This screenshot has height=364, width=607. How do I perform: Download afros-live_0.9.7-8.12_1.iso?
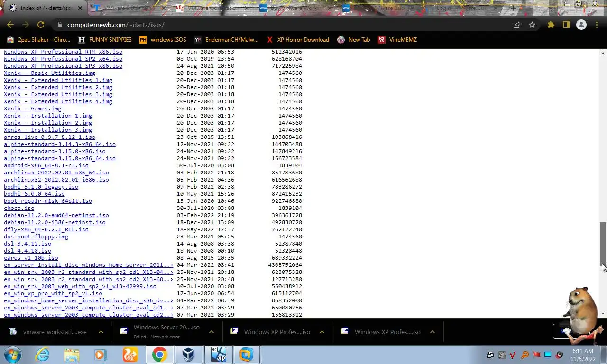click(x=49, y=137)
